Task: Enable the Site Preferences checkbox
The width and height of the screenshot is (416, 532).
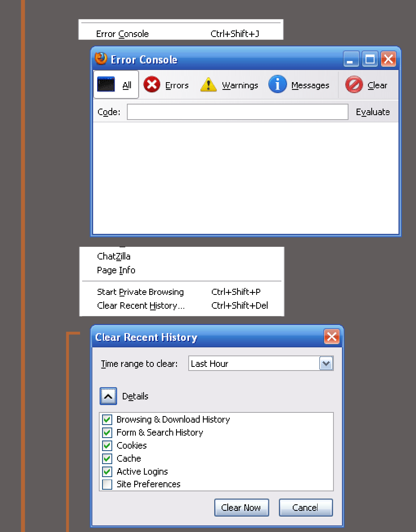Action: [107, 484]
